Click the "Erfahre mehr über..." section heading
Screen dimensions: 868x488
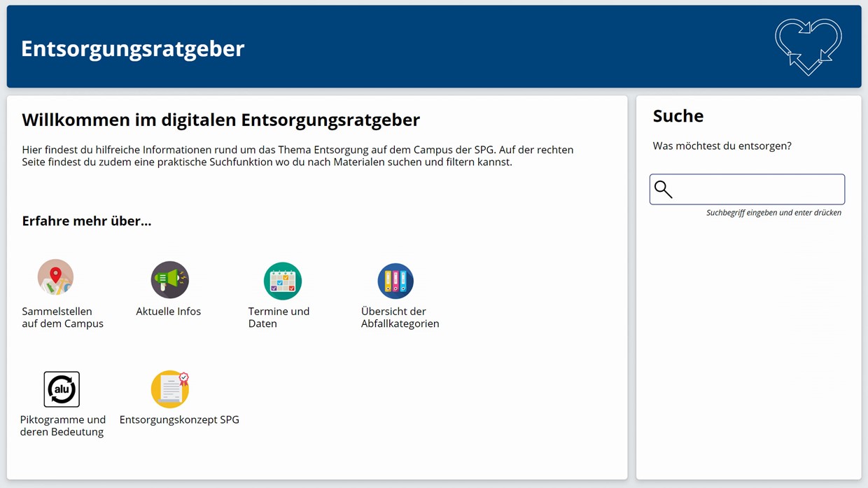click(86, 221)
